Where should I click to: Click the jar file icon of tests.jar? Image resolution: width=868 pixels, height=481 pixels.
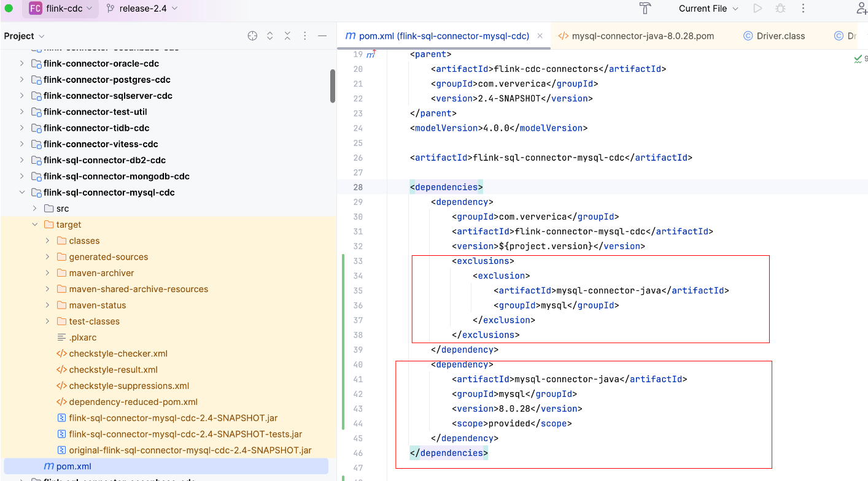[61, 434]
